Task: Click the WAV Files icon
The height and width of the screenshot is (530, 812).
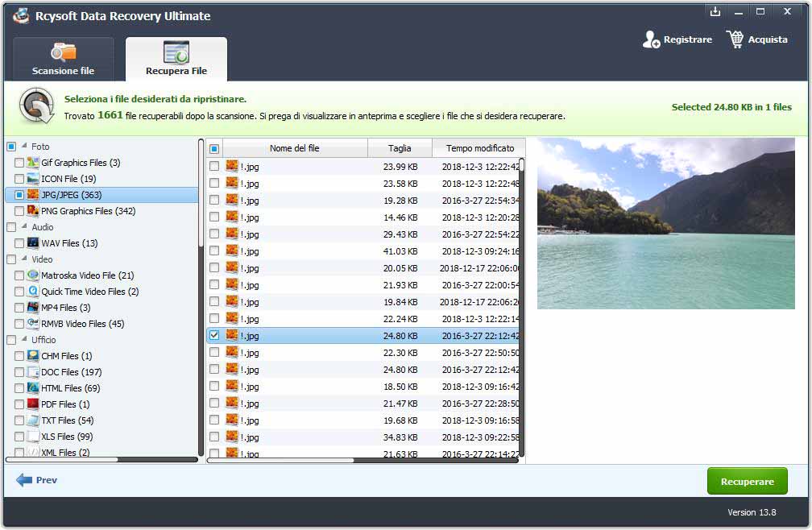Action: tap(33, 243)
